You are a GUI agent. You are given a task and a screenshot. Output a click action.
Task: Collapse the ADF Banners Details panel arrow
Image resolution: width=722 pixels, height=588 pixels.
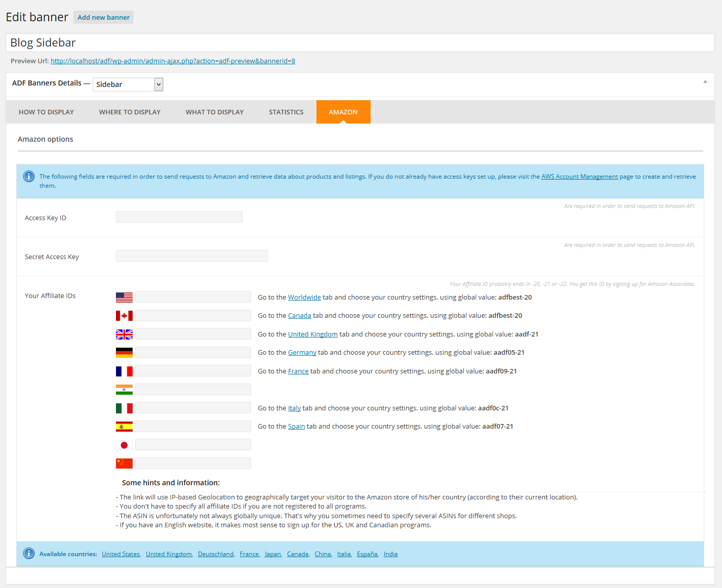click(x=705, y=81)
